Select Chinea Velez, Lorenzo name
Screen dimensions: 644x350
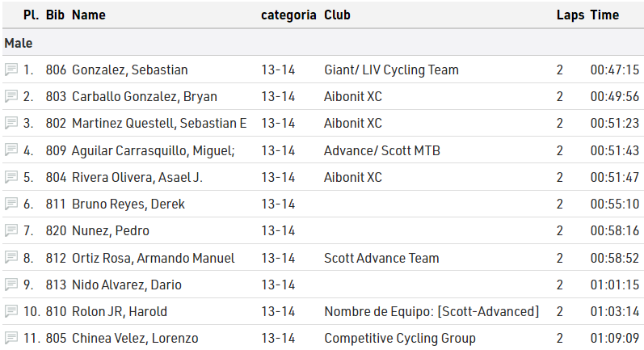(135, 338)
